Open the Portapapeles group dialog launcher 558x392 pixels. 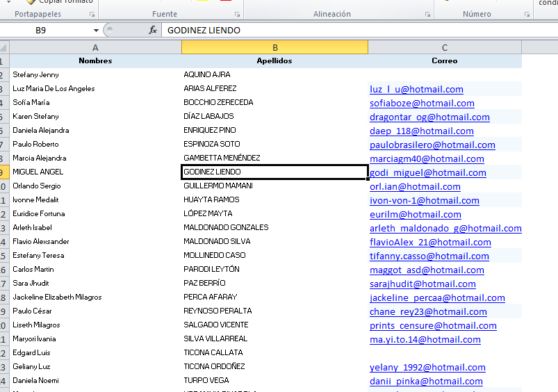92,15
